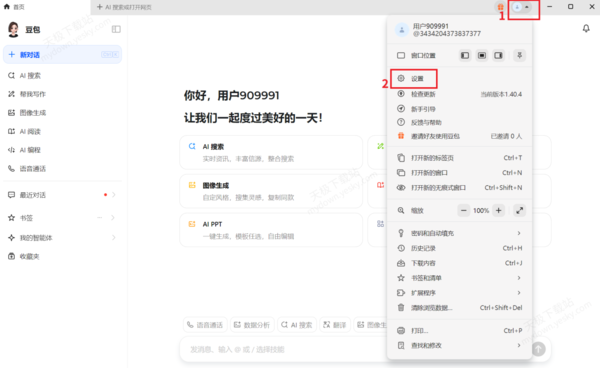Screen dimensions: 600x368
Task: Select 数据分析 chip above message box
Action: click(252, 325)
